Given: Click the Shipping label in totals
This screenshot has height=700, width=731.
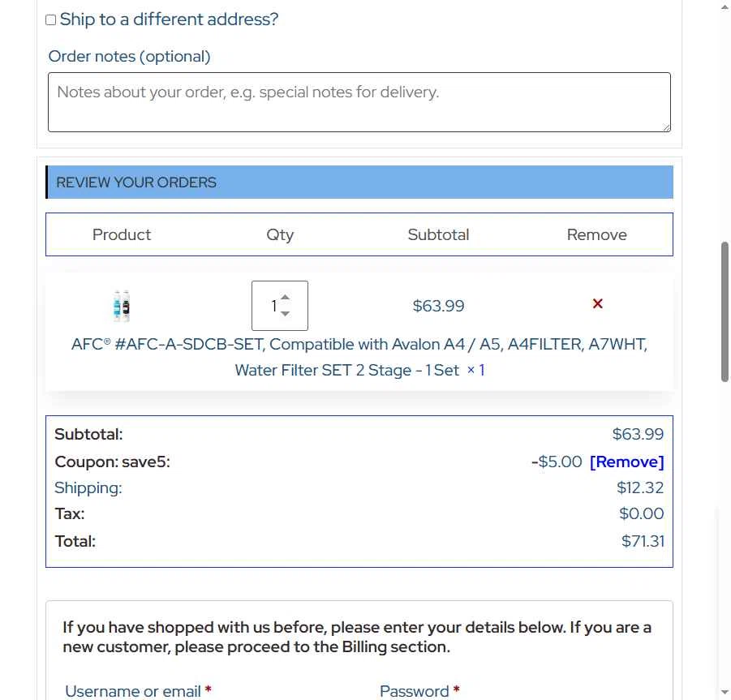Looking at the screenshot, I should (x=88, y=488).
